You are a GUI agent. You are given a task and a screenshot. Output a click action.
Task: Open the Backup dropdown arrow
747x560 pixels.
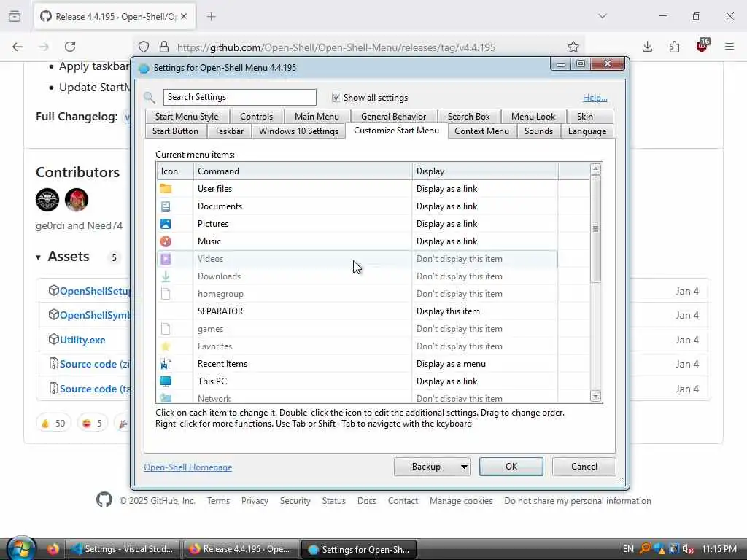pyautogui.click(x=464, y=467)
